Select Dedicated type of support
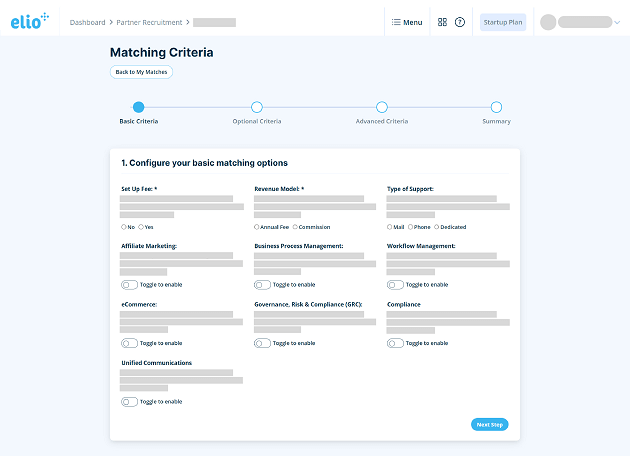Screen dimensions: 630x456 click(x=436, y=227)
